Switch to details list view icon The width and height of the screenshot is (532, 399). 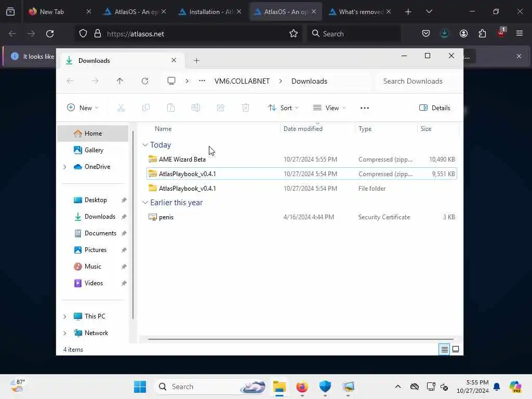coord(444,349)
